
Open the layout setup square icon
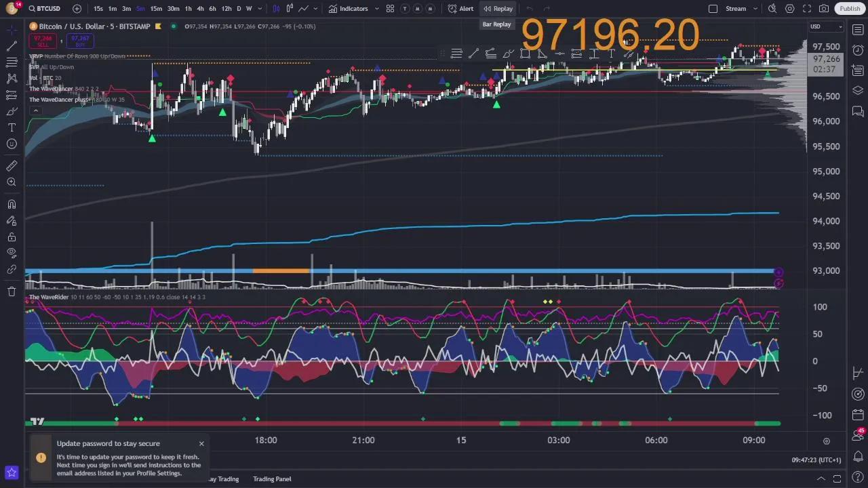(713, 9)
